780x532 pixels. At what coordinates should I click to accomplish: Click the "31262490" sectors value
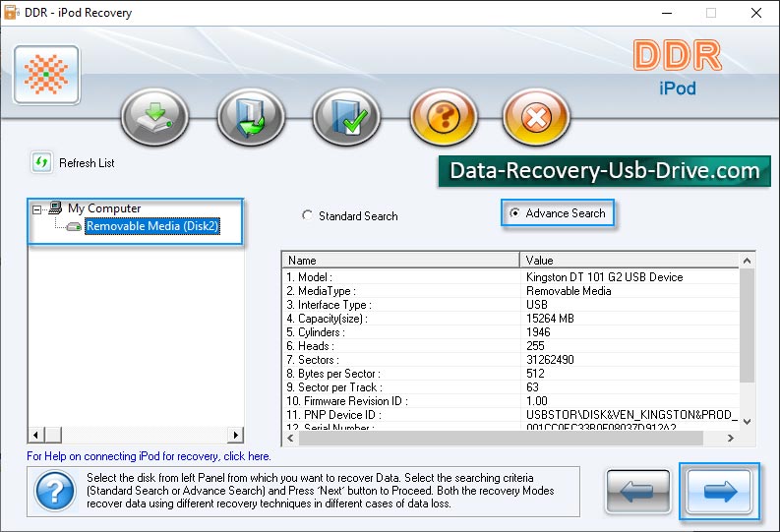[x=550, y=360]
